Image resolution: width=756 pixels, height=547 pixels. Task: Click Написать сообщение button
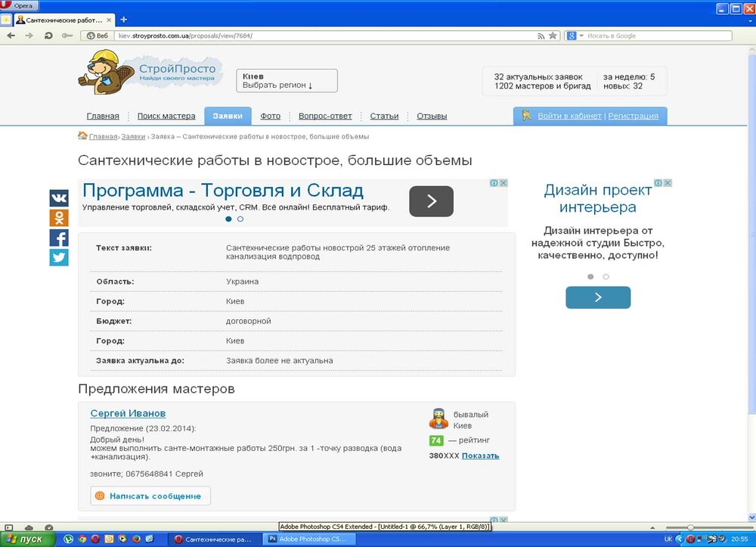[x=150, y=496]
